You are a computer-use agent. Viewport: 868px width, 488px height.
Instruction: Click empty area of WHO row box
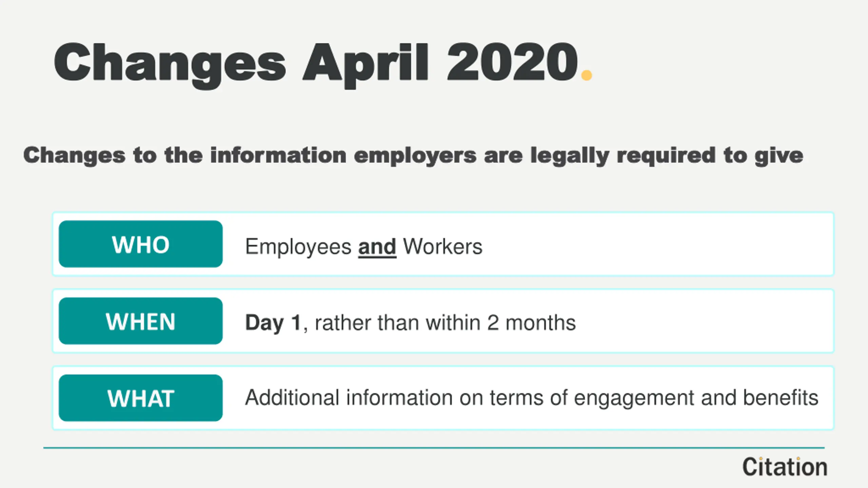coord(658,244)
